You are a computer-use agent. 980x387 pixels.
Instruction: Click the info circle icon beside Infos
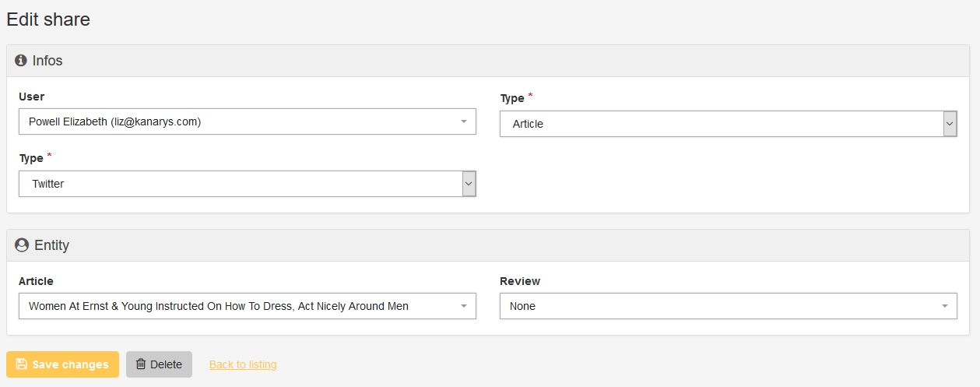[x=21, y=61]
